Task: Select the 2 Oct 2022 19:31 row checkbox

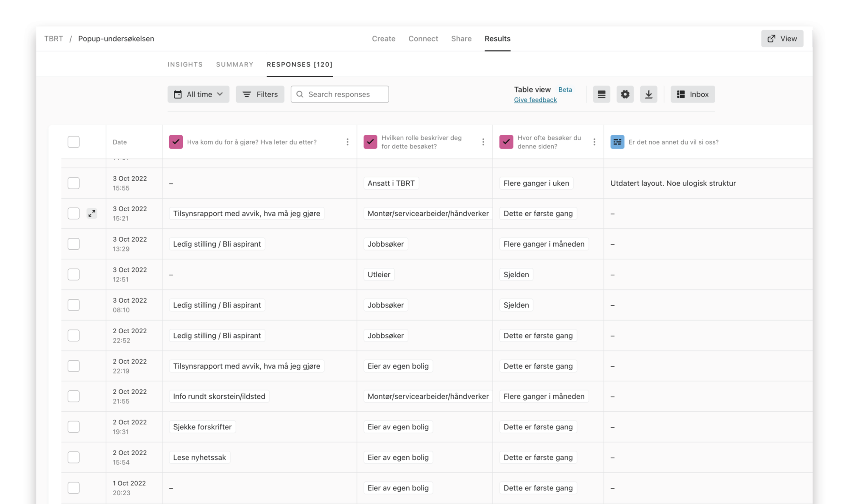Action: click(x=74, y=427)
